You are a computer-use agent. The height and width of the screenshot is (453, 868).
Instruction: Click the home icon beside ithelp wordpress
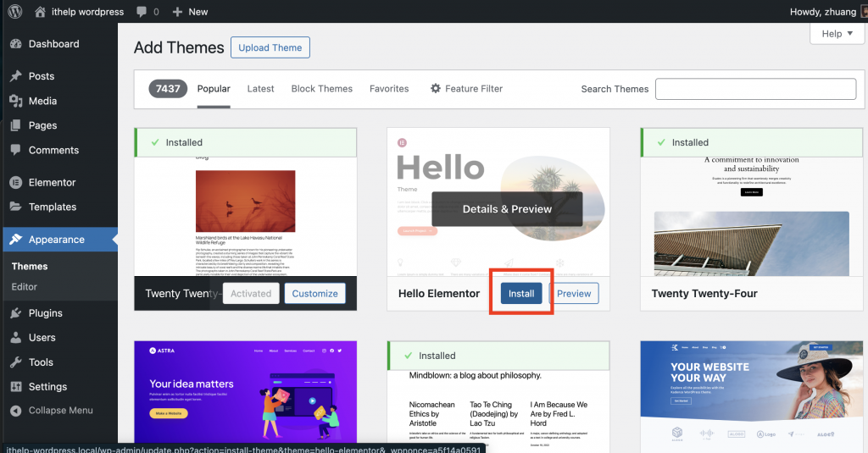click(40, 11)
